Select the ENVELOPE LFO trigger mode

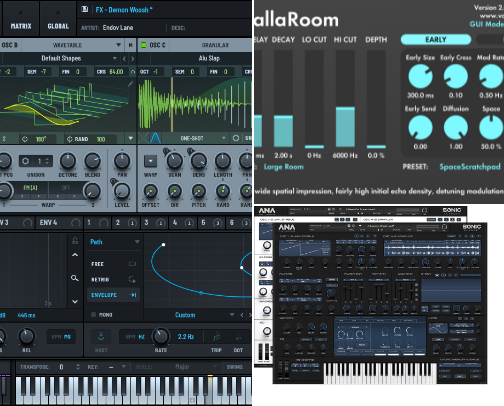pos(113,295)
